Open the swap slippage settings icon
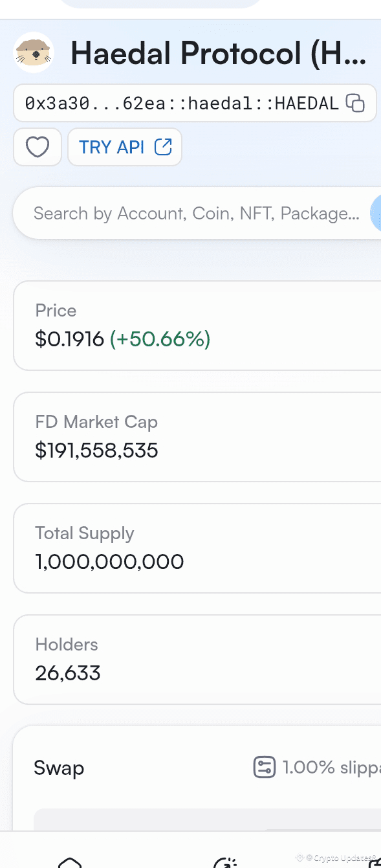The height and width of the screenshot is (868, 381). [x=264, y=768]
